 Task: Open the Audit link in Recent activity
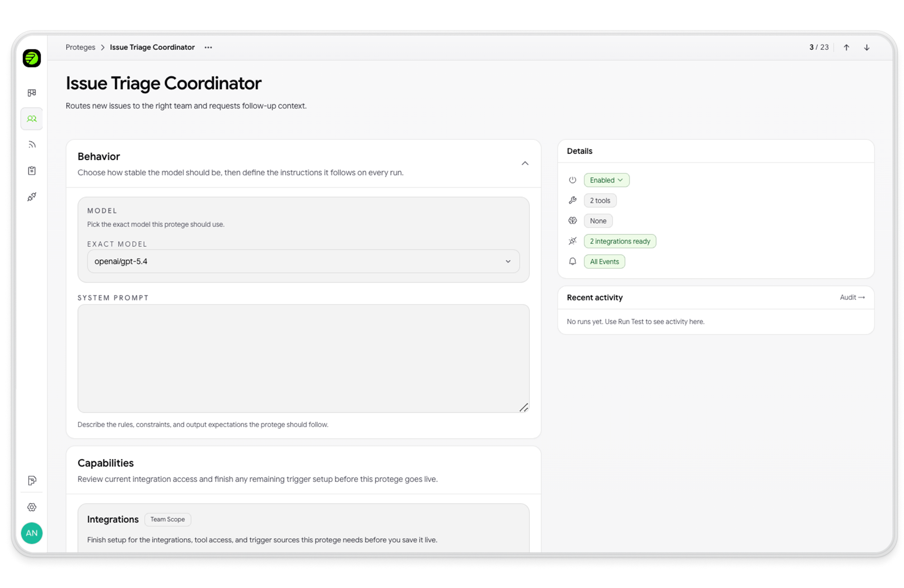tap(852, 297)
